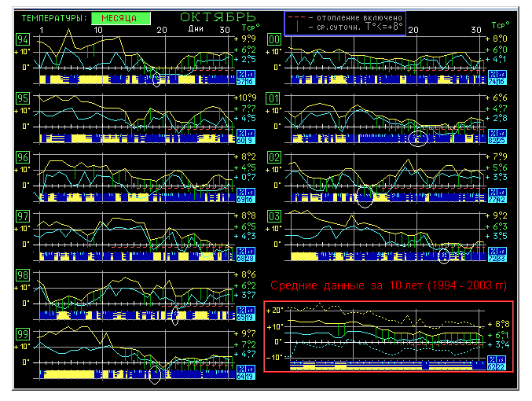Click the precipitation icon in the 94 chart
The height and width of the screenshot is (401, 532).
[251, 74]
